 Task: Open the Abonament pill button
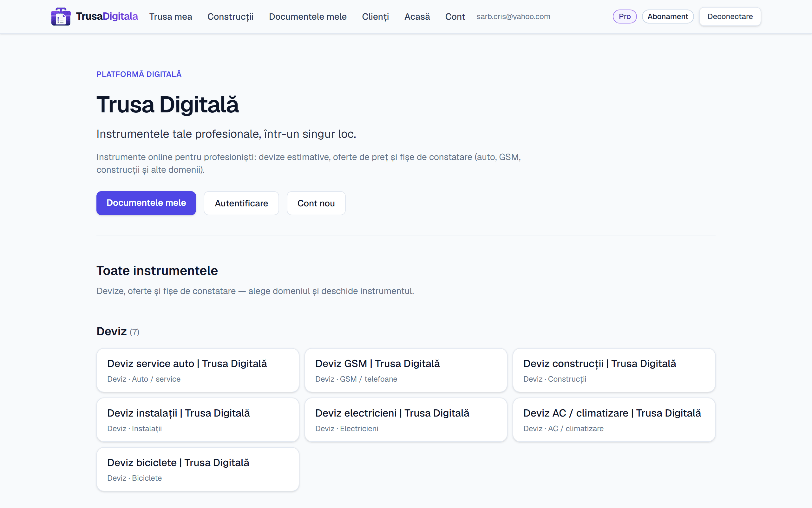(667, 17)
